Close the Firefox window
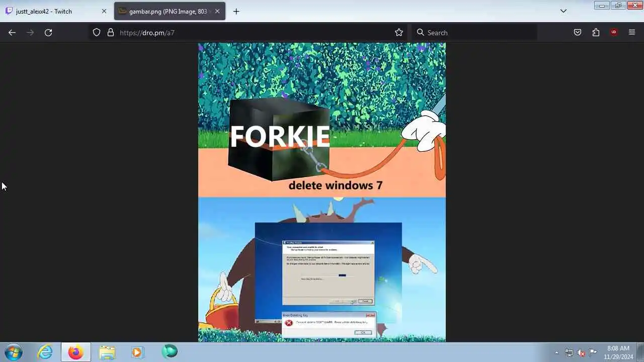644x362 pixels. pyautogui.click(x=634, y=6)
